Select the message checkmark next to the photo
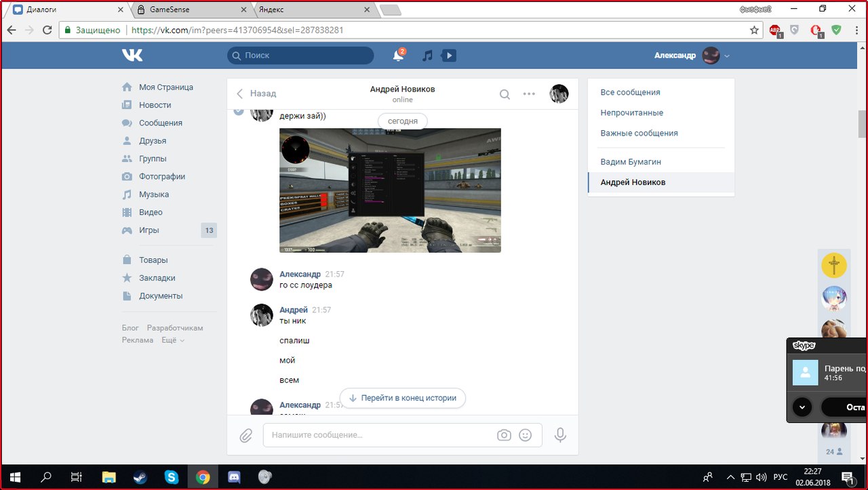The height and width of the screenshot is (490, 868). pos(239,110)
